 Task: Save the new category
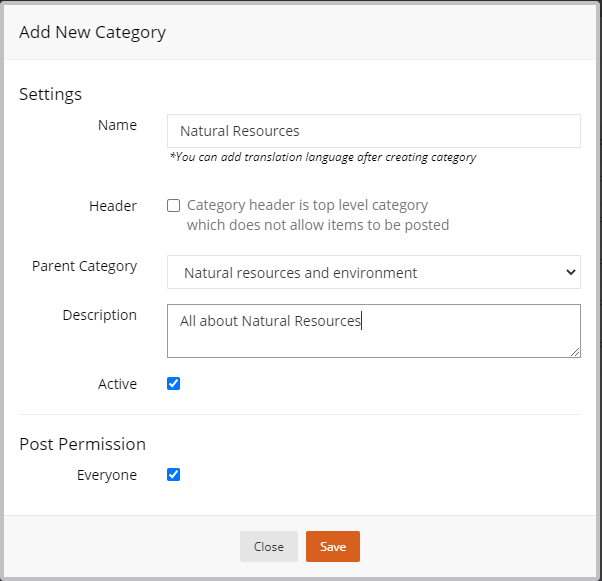point(333,546)
